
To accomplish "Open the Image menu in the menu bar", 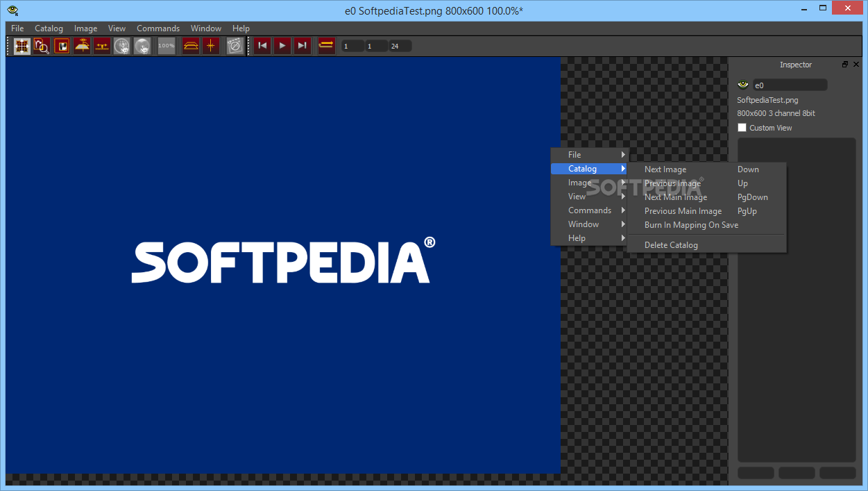I will tap(85, 28).
